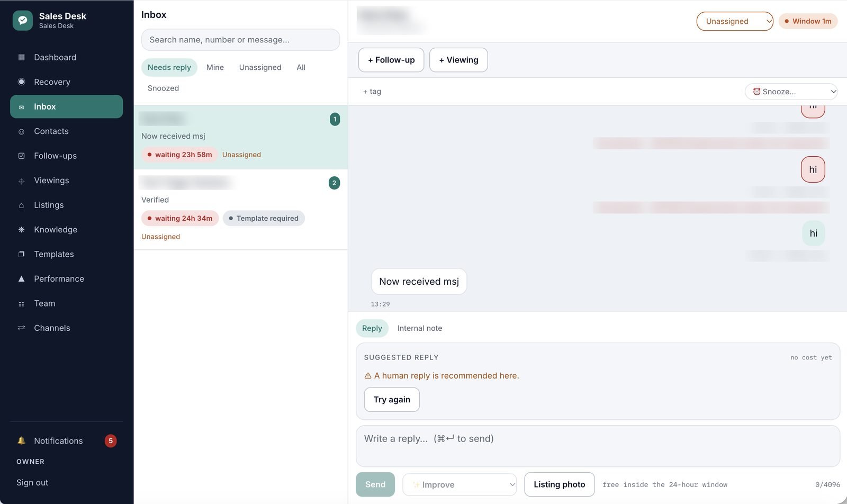Select the All filter tab
This screenshot has width=847, height=504.
point(301,67)
